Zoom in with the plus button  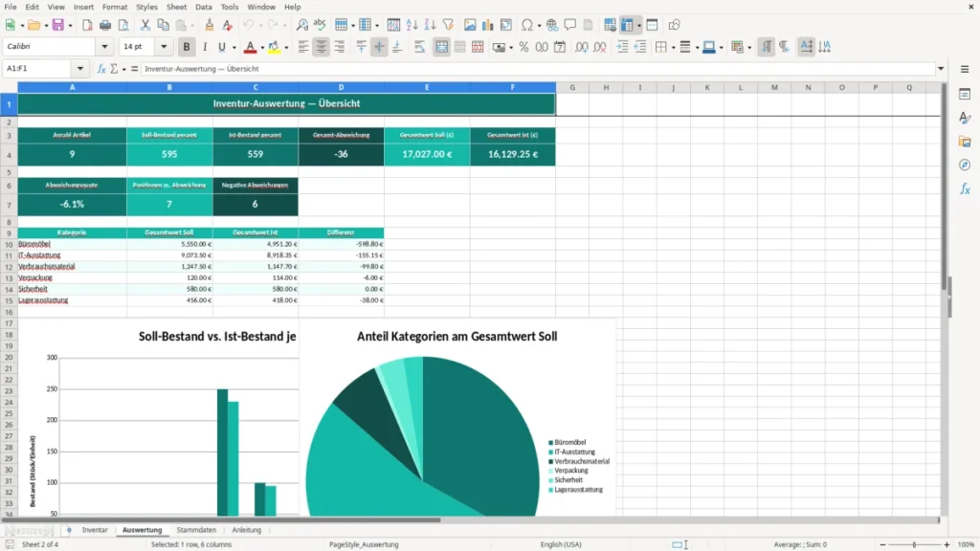(x=947, y=544)
